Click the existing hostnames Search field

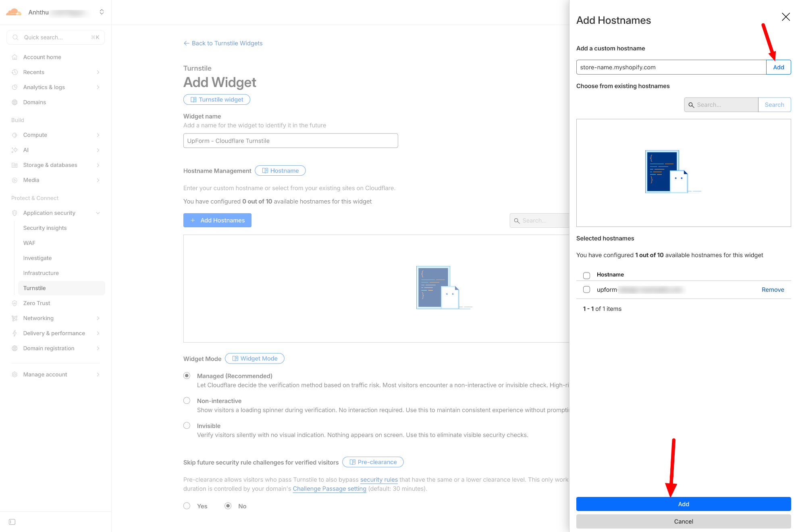pyautogui.click(x=721, y=105)
